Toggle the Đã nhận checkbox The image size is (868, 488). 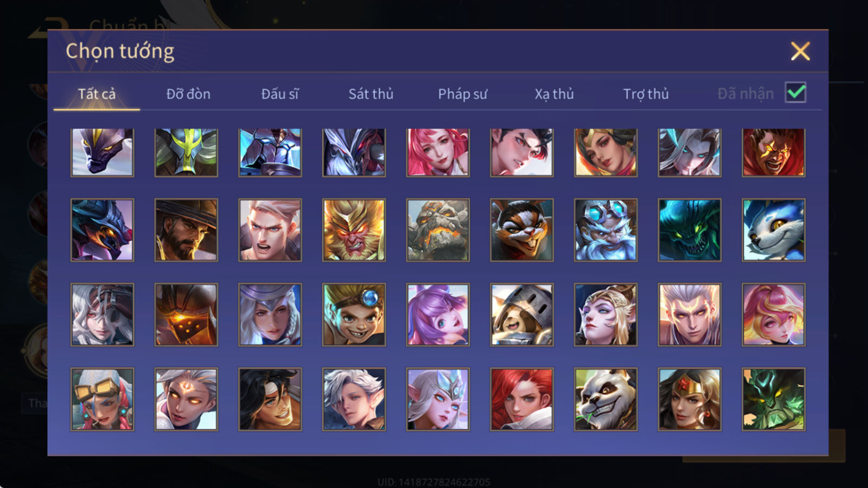795,93
